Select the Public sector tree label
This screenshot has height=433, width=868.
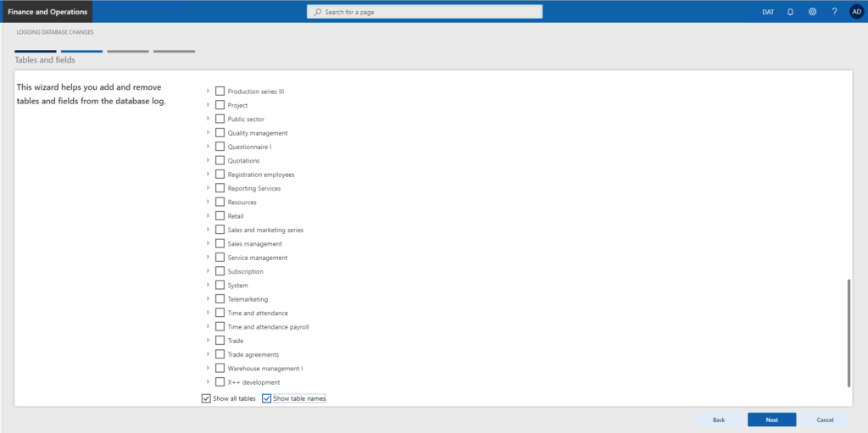(x=246, y=119)
